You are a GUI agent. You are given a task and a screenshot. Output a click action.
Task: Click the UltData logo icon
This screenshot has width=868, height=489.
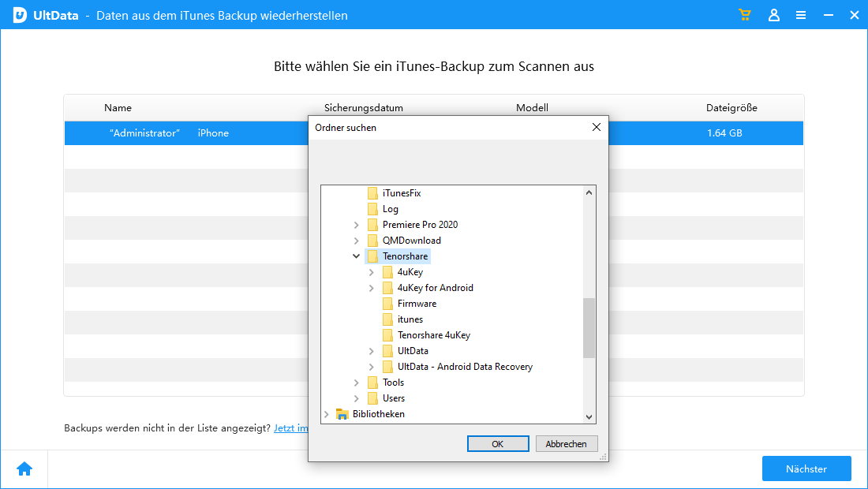20,15
